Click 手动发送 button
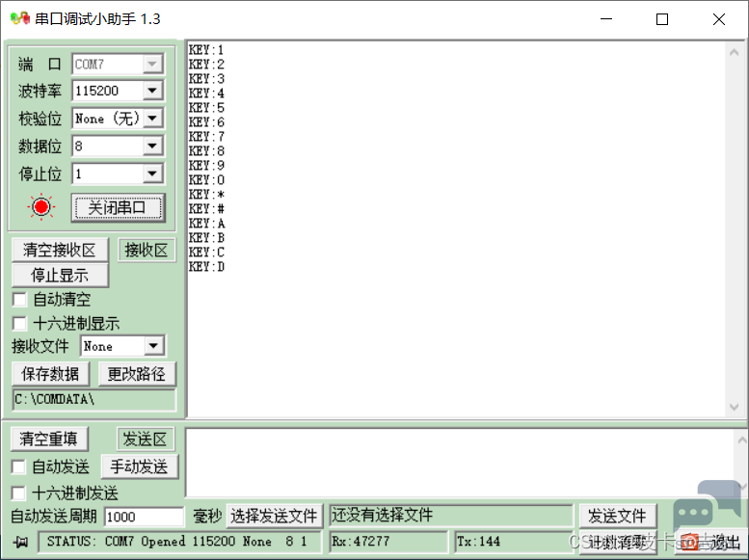 140,467
